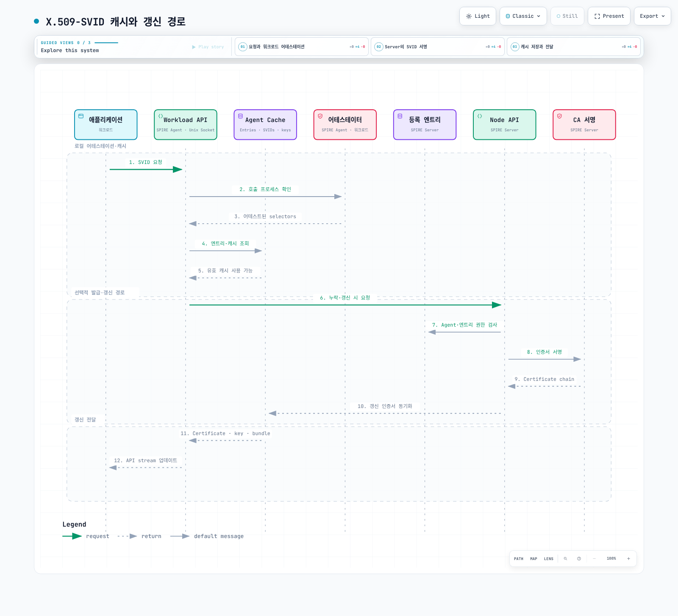This screenshot has height=616, width=678.
Task: Select message 1. SVID 요청
Action: 146,162
